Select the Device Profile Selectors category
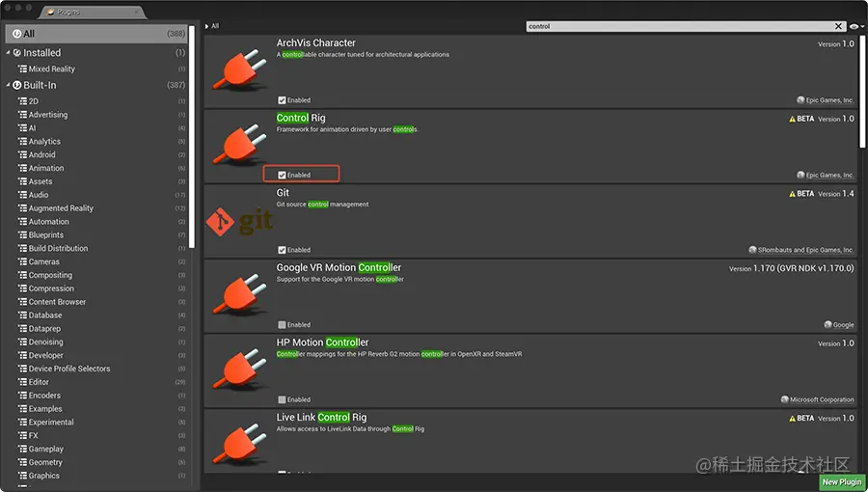 [69, 369]
